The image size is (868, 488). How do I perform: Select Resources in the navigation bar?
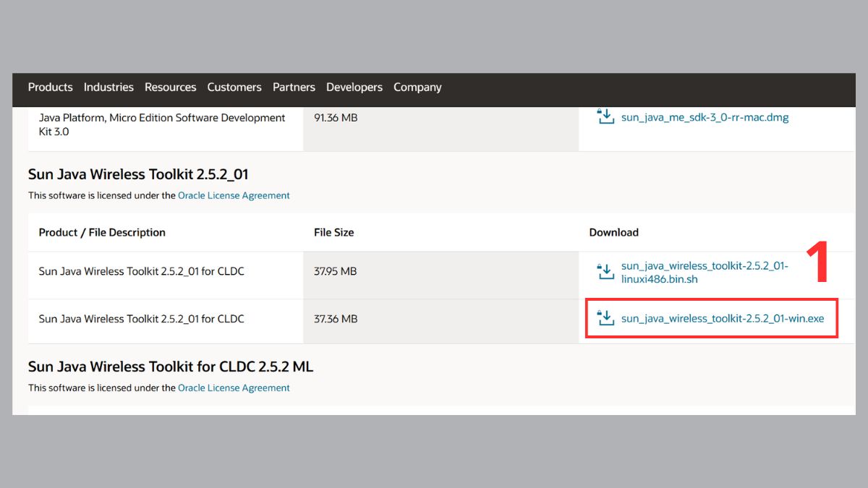pos(170,87)
